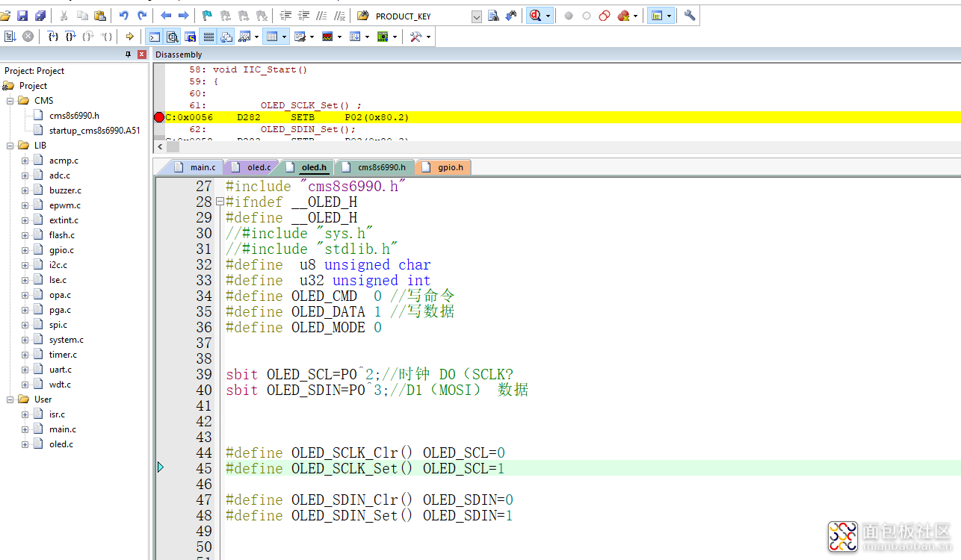Toggle the Symbols Window icon
This screenshot has width=961, height=560.
(x=190, y=36)
